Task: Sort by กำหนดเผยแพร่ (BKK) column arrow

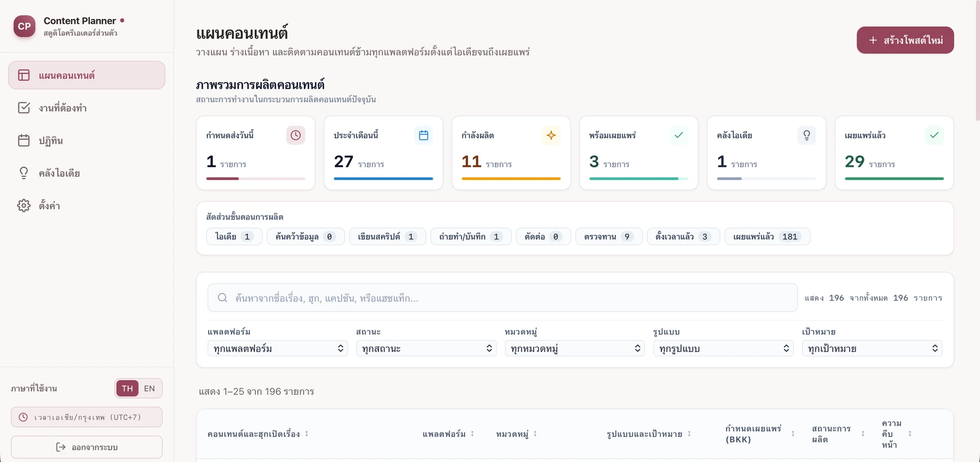Action: tap(793, 433)
